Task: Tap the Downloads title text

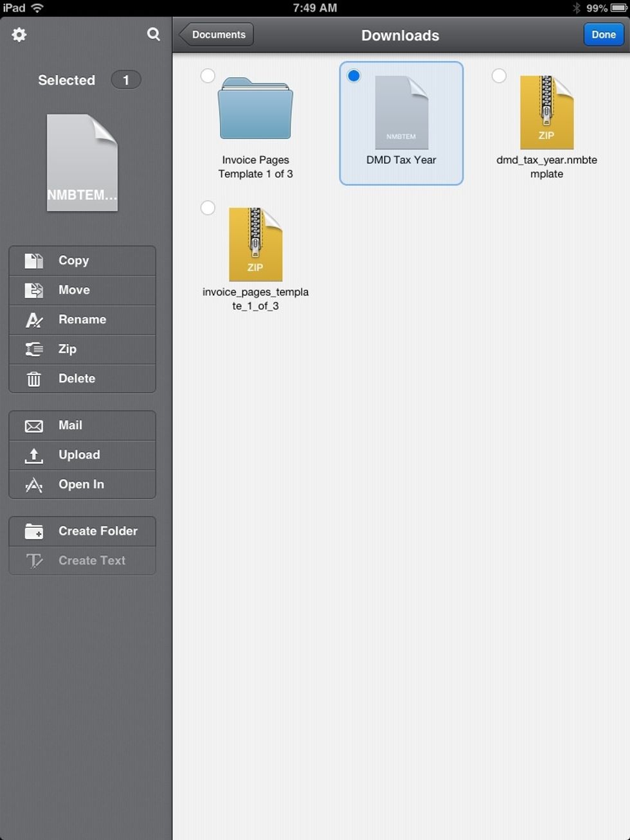Action: [x=400, y=35]
